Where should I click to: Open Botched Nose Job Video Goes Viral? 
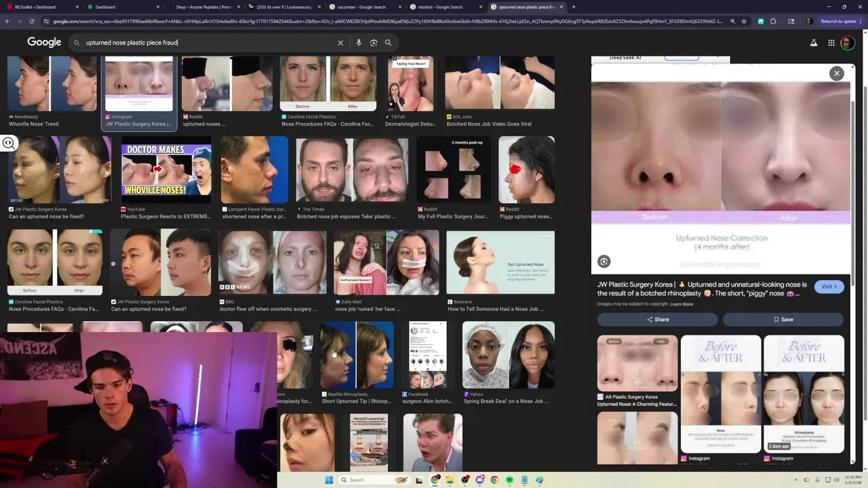500,92
